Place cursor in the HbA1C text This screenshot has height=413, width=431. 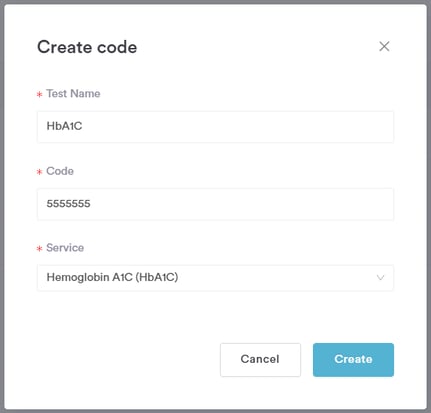[64, 126]
